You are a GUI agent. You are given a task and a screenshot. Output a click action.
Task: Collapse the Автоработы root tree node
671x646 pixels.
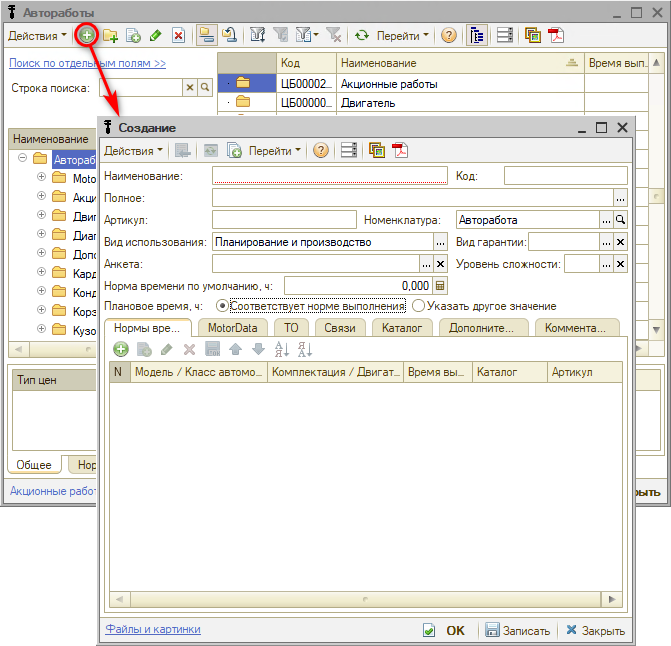22,159
